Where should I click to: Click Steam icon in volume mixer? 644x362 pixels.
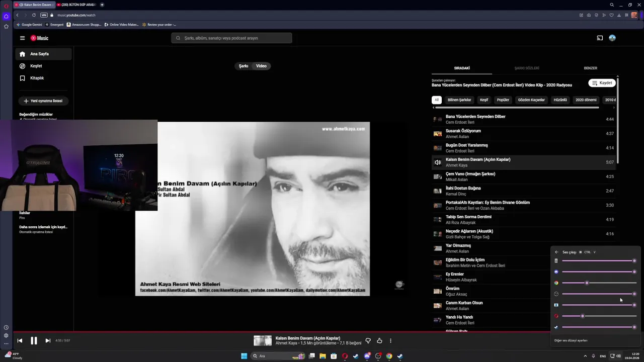(x=556, y=327)
